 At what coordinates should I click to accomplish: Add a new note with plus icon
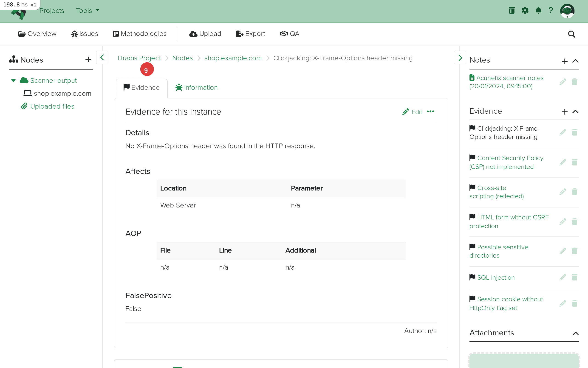pos(565,61)
